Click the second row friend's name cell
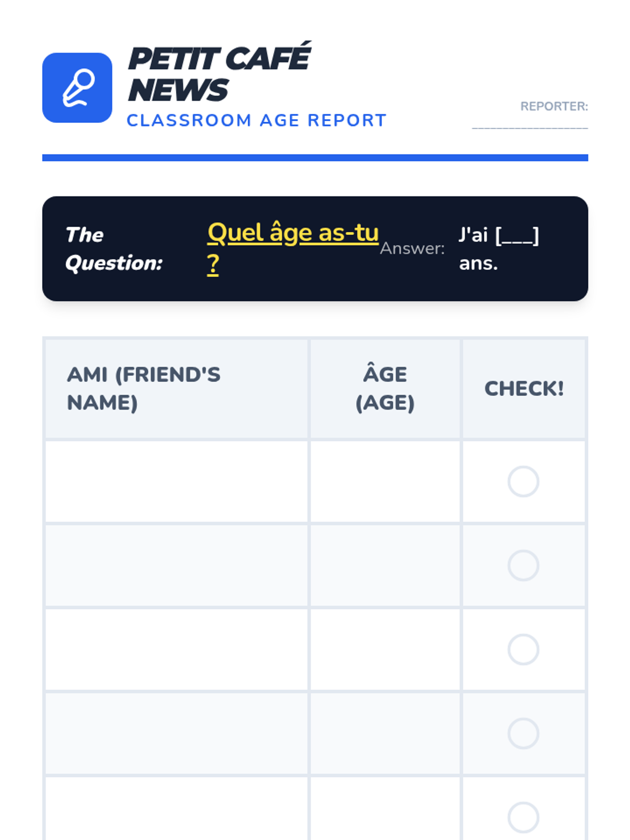This screenshot has width=630, height=840. [176, 565]
